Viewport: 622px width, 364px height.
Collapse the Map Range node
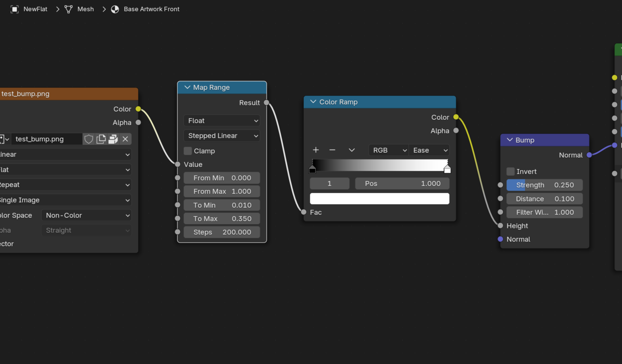tap(187, 87)
